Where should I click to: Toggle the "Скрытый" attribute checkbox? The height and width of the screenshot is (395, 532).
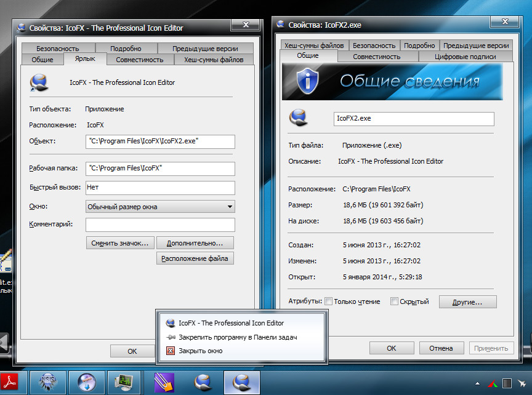pyautogui.click(x=394, y=301)
